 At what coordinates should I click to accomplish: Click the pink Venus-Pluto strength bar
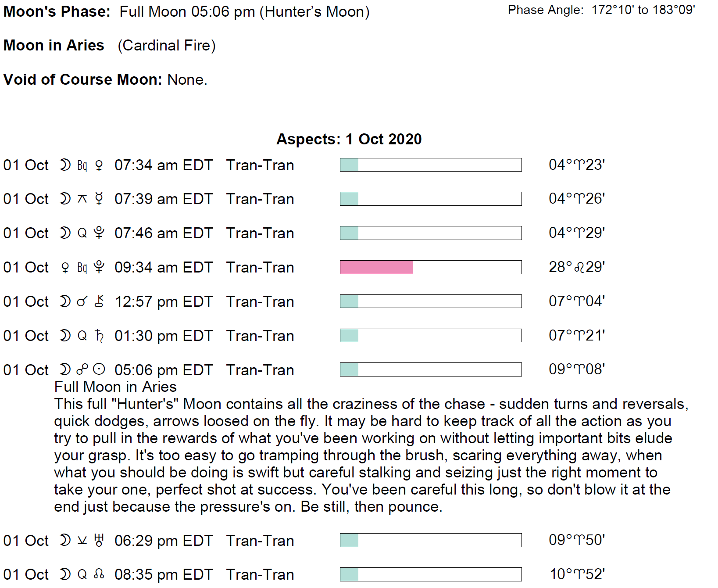pos(376,267)
